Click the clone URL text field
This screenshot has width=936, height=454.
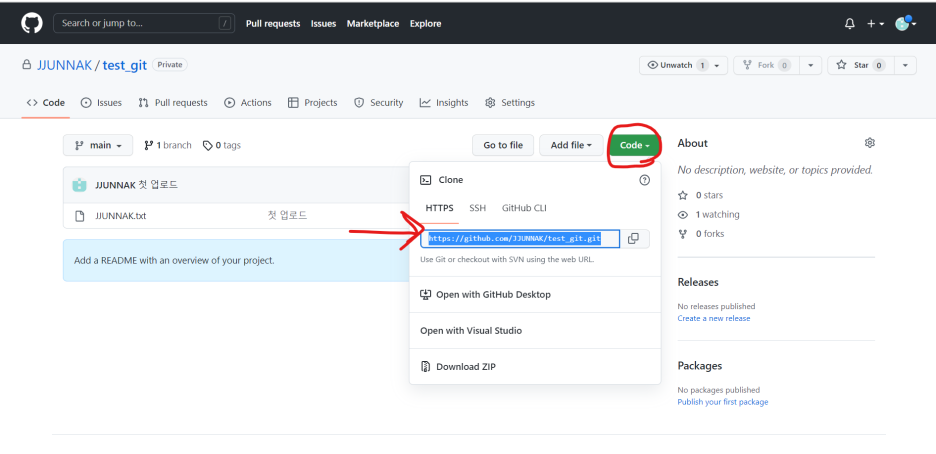click(520, 239)
